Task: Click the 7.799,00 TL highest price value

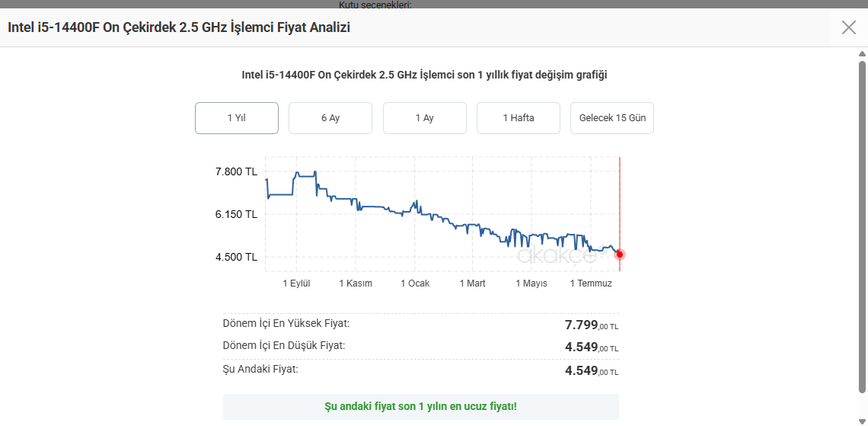Action: (592, 325)
